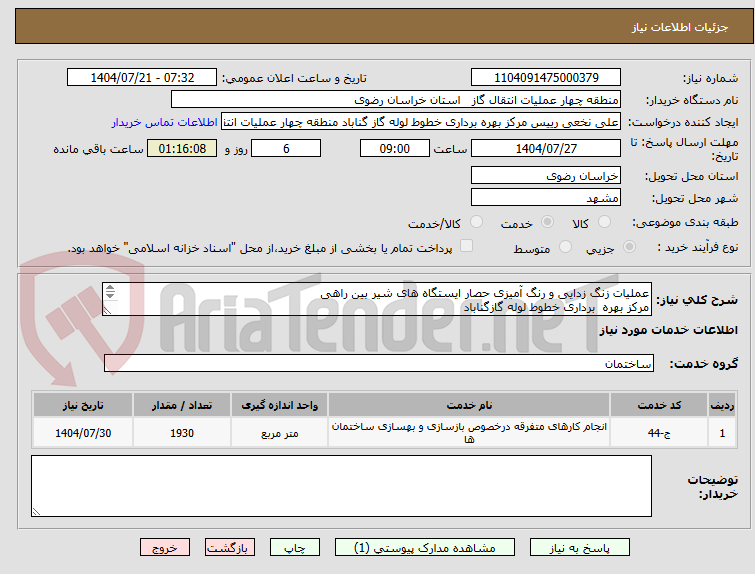755x574 pixels.
Task: Click the شرح کلی نیاز description textarea
Action: pos(377,300)
